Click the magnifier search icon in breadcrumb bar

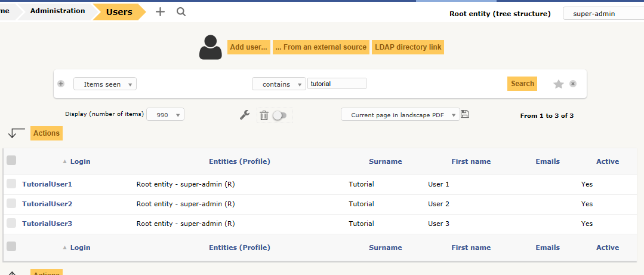[x=181, y=11]
